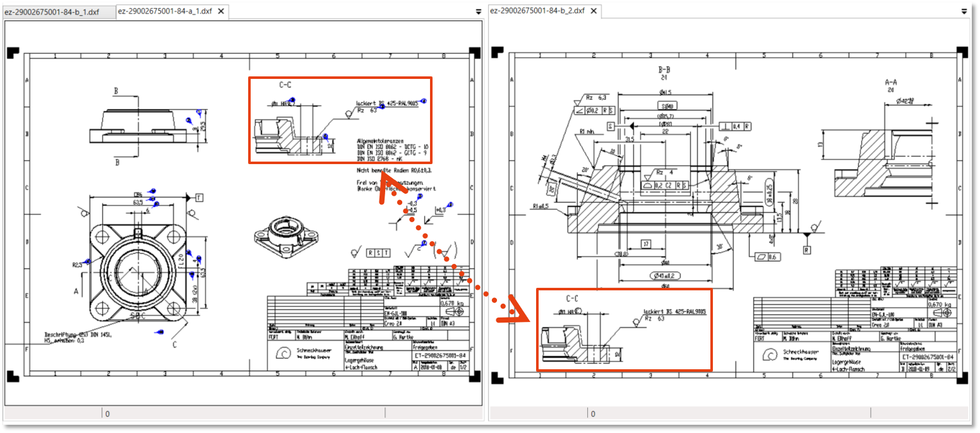Open the right pane document list dropdown
The image size is (980, 433).
[x=964, y=11]
